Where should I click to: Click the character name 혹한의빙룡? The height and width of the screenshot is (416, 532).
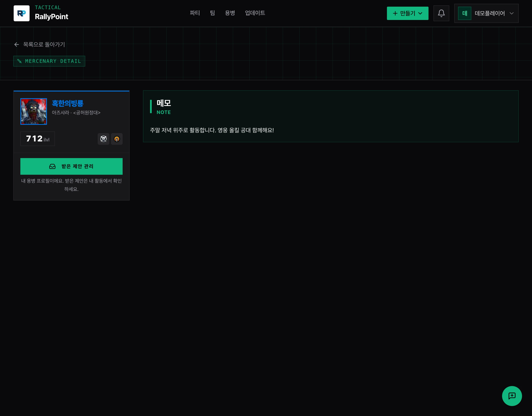click(68, 103)
